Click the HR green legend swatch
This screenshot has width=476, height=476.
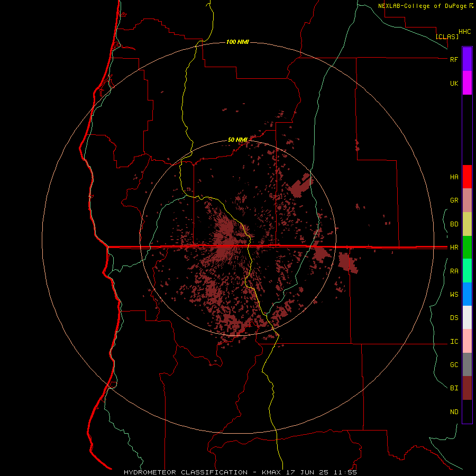coord(467,248)
